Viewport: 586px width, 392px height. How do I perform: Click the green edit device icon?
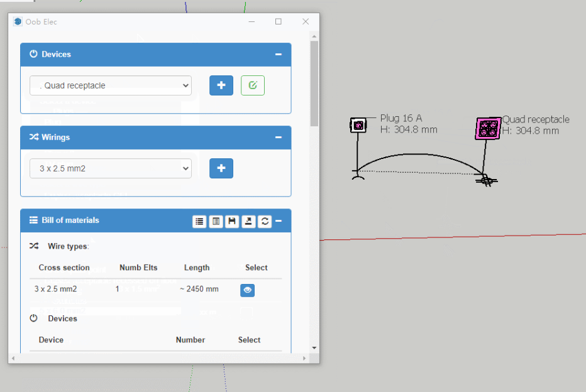click(252, 85)
